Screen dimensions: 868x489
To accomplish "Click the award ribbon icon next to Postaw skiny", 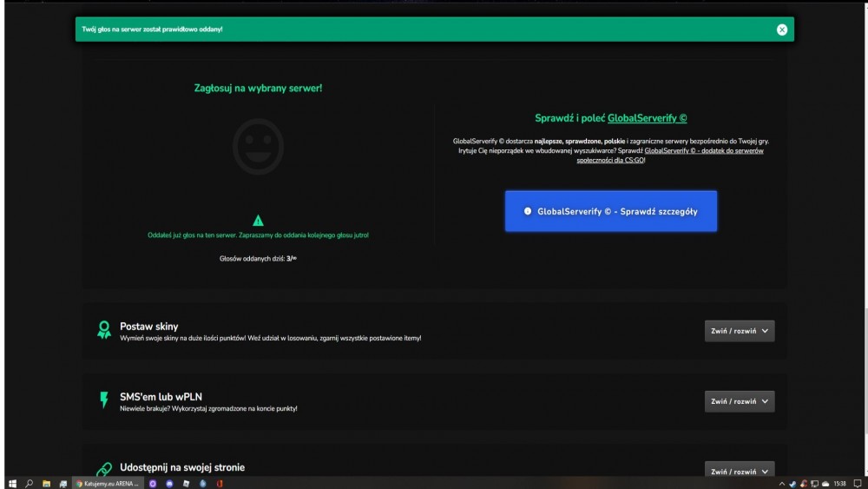I will [104, 329].
